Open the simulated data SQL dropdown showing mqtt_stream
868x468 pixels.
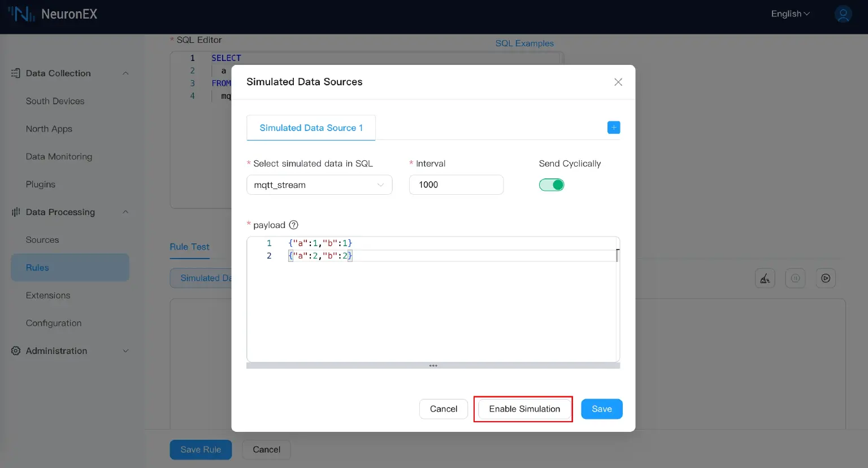coord(319,185)
